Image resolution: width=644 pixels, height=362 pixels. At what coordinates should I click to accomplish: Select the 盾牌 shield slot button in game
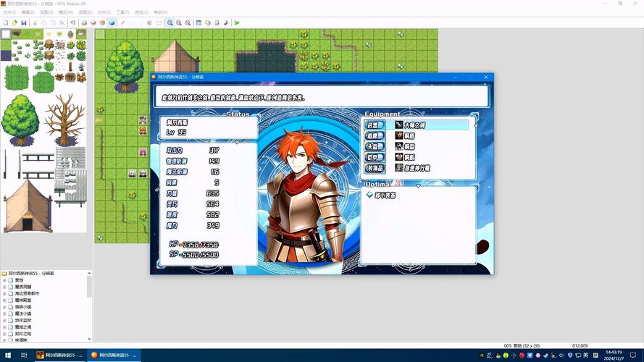(x=375, y=136)
